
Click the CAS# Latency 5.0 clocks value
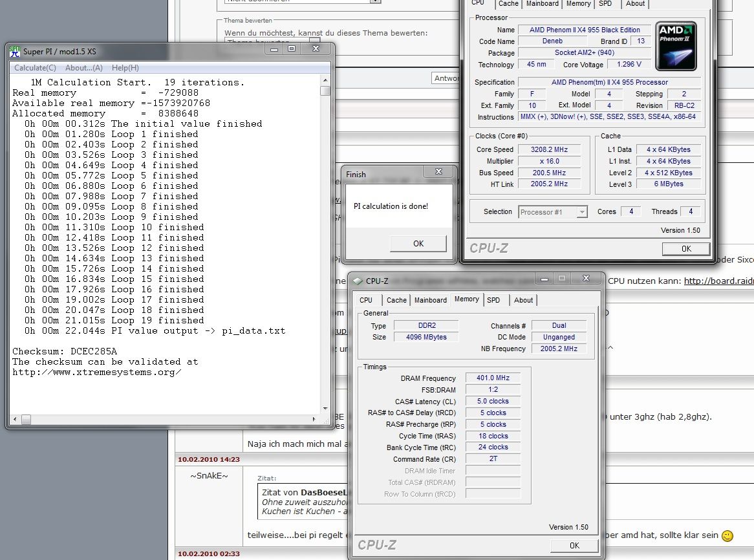coord(493,401)
